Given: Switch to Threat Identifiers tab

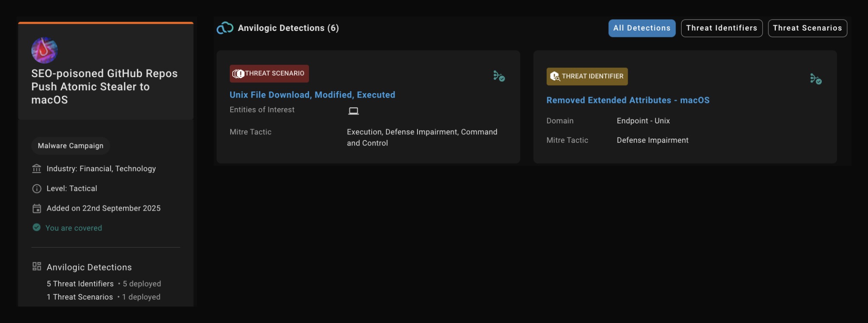Looking at the screenshot, I should point(722,28).
